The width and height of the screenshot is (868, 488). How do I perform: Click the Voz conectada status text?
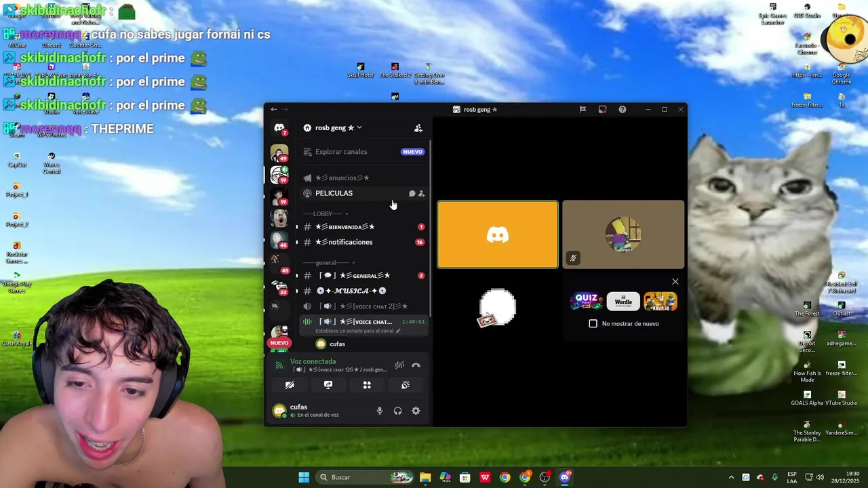pyautogui.click(x=313, y=361)
